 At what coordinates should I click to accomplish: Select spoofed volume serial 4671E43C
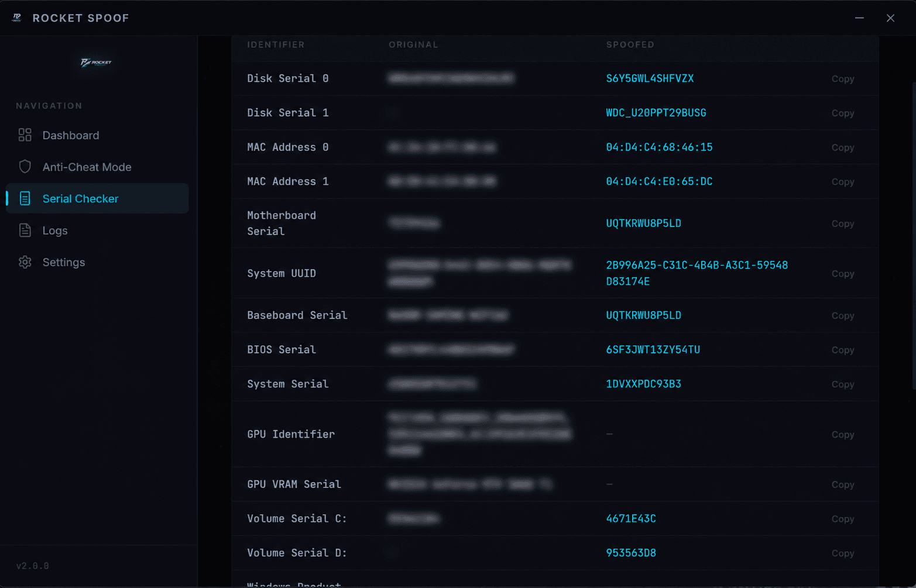pyautogui.click(x=631, y=518)
